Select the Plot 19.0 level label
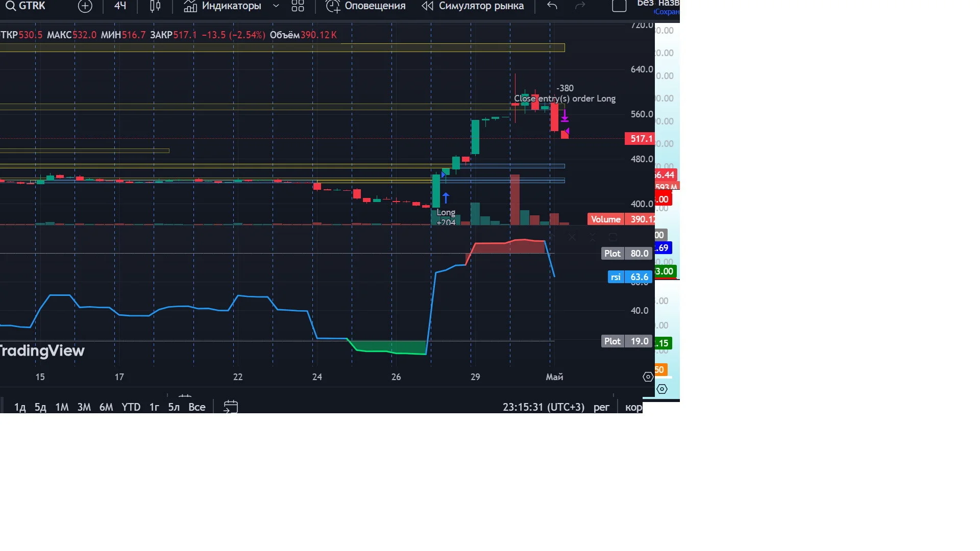This screenshot has height=551, width=980. 627,341
